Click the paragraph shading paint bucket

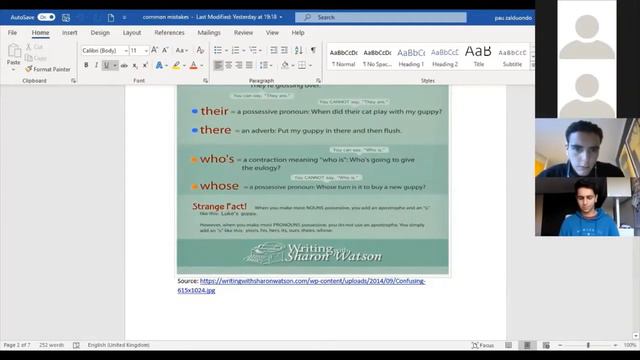tap(285, 65)
